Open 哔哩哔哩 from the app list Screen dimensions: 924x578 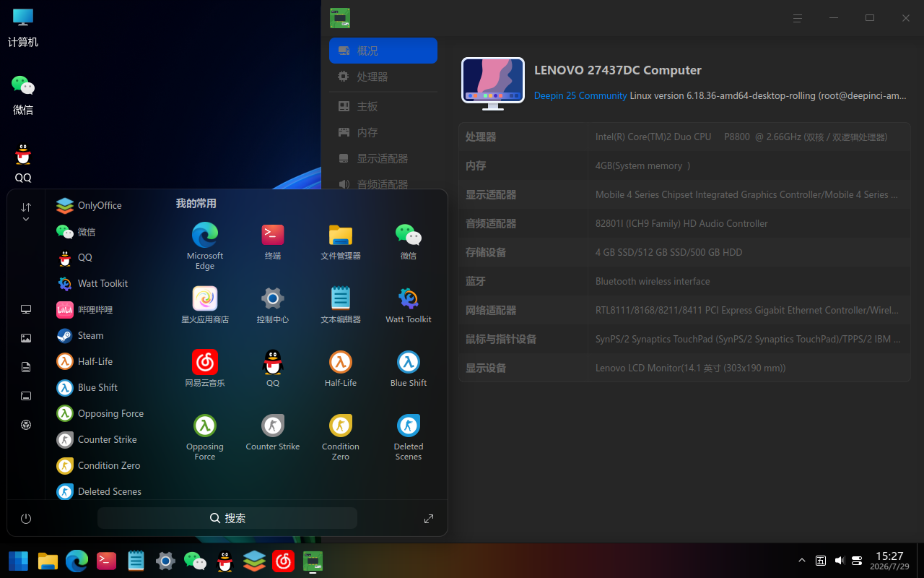click(x=95, y=309)
